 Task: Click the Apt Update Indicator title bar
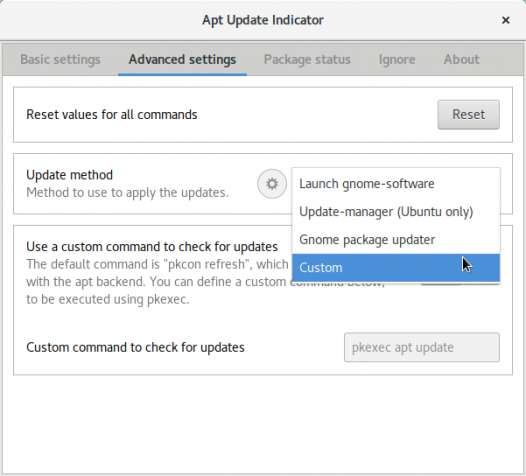coord(263,20)
